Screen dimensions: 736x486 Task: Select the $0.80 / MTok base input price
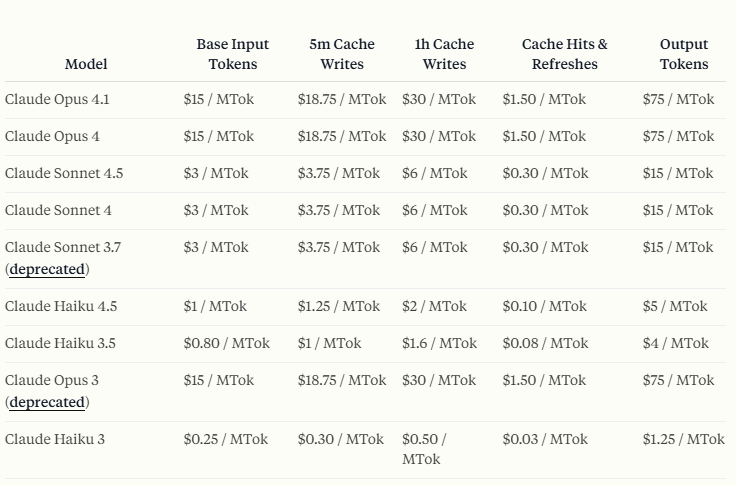click(x=226, y=343)
